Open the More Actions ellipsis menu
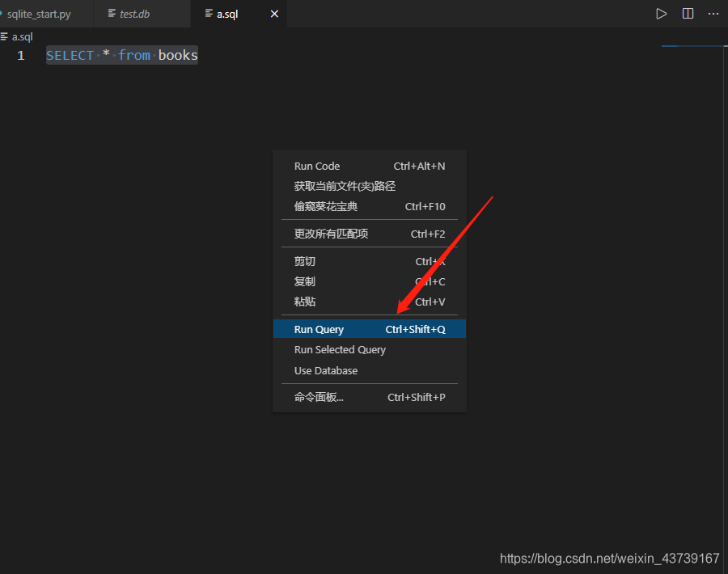 (x=713, y=13)
